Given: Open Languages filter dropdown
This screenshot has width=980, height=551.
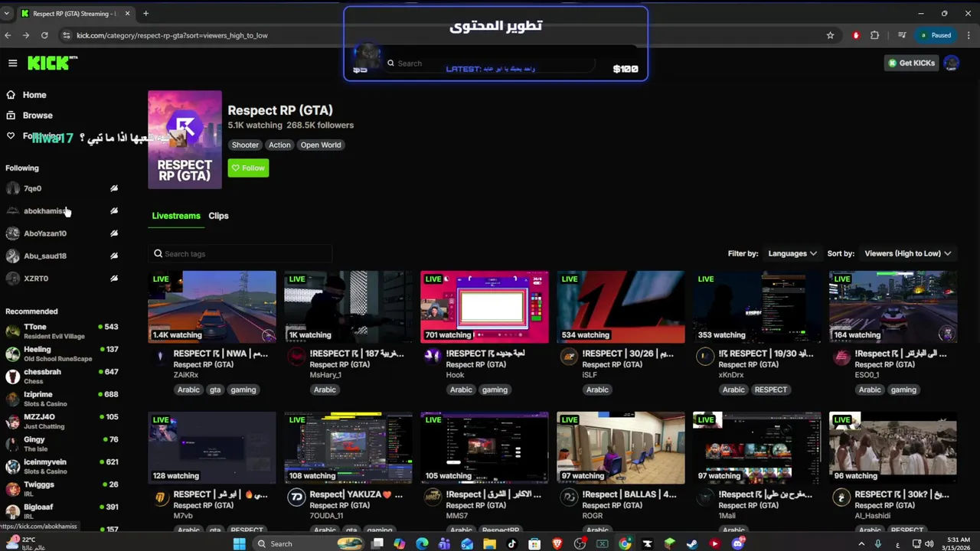Looking at the screenshot, I should pos(792,253).
